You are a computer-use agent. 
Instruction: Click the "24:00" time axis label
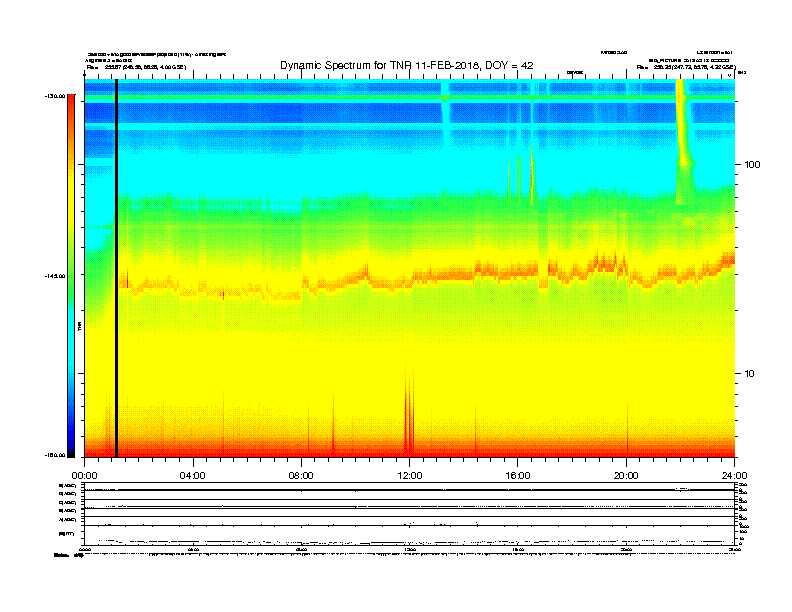(734, 475)
